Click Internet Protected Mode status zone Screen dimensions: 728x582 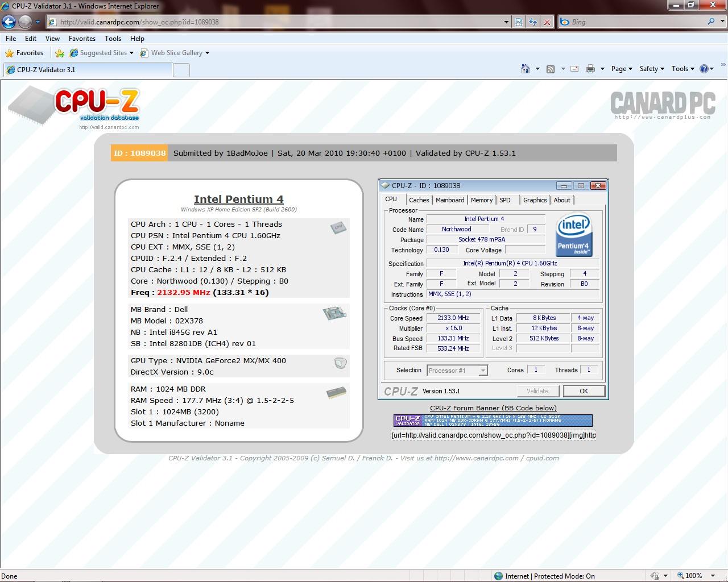544,576
